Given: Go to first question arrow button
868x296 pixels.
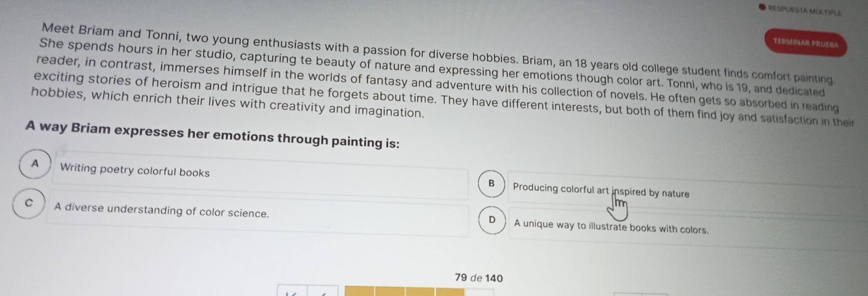Looking at the screenshot, I should [x=292, y=291].
